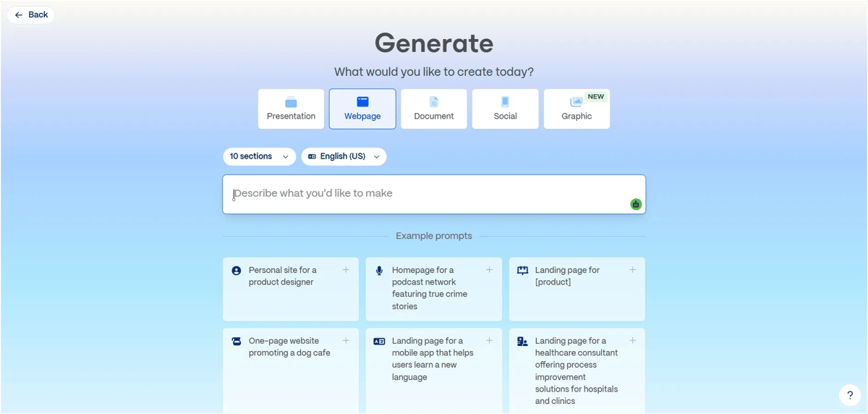Open the English (US) language dropdown
The image size is (868, 414).
click(344, 156)
